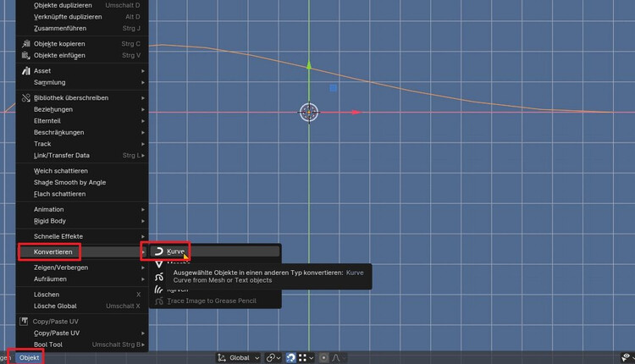This screenshot has height=364, width=635.
Task: Click the pivot point link icon
Action: (273, 358)
